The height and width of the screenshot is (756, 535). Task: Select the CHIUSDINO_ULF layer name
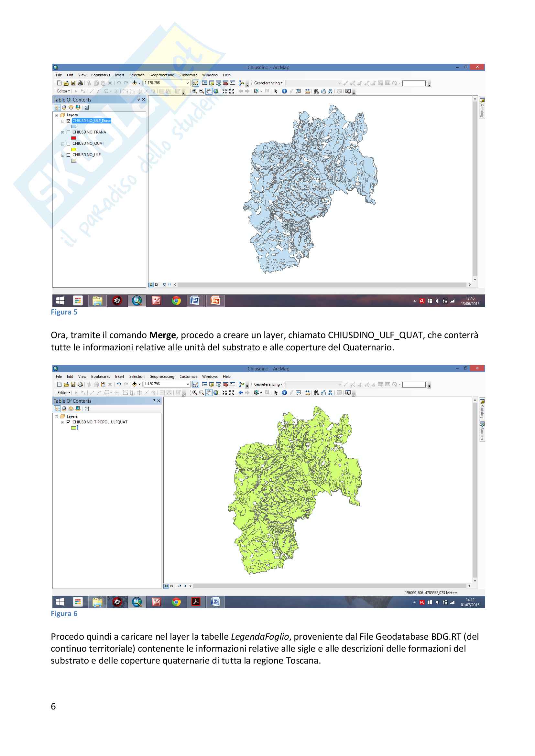86,155
